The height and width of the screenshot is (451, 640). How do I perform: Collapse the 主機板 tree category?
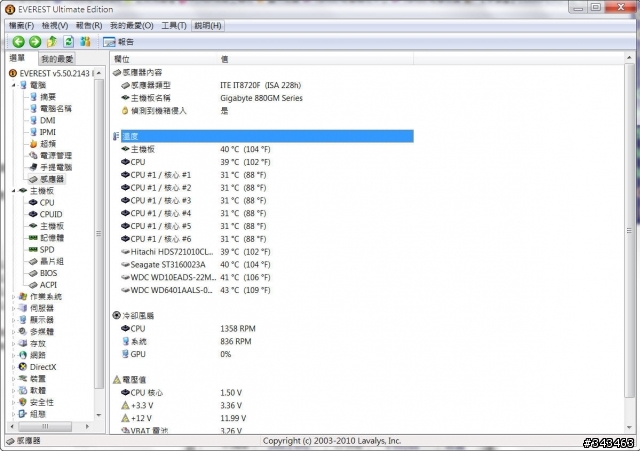pyautogui.click(x=14, y=191)
